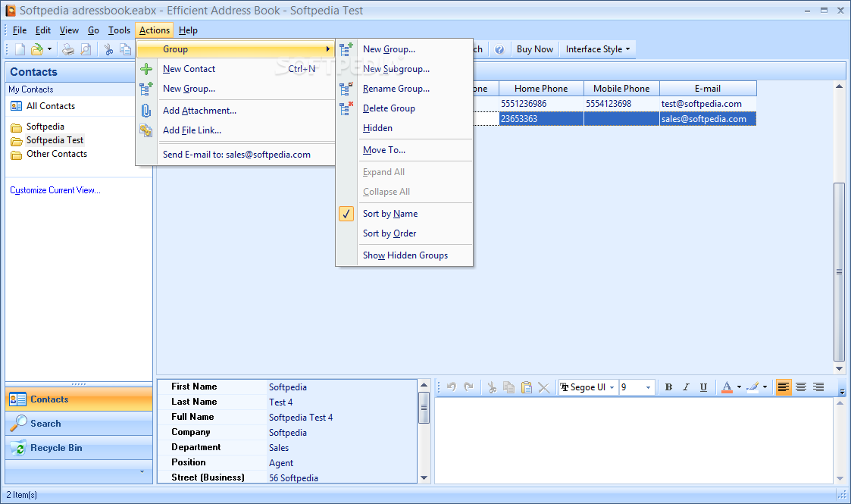
Task: Click the Delete Group tree icon
Action: (x=346, y=108)
